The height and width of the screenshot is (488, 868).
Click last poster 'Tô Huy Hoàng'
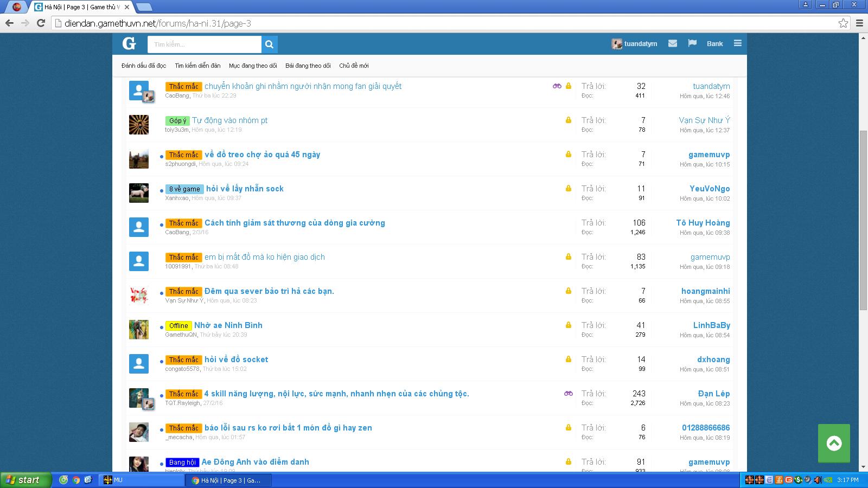pos(703,223)
